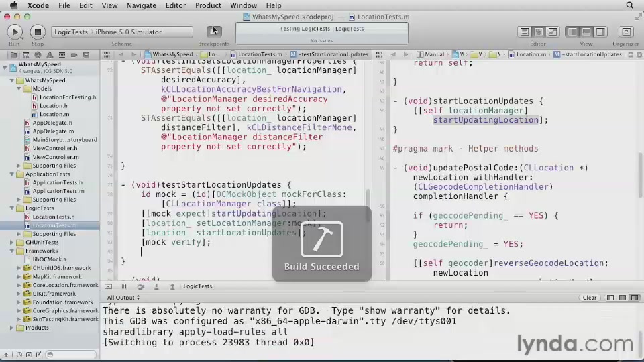Toggle Breakpoints in the toolbar

pyautogui.click(x=213, y=32)
